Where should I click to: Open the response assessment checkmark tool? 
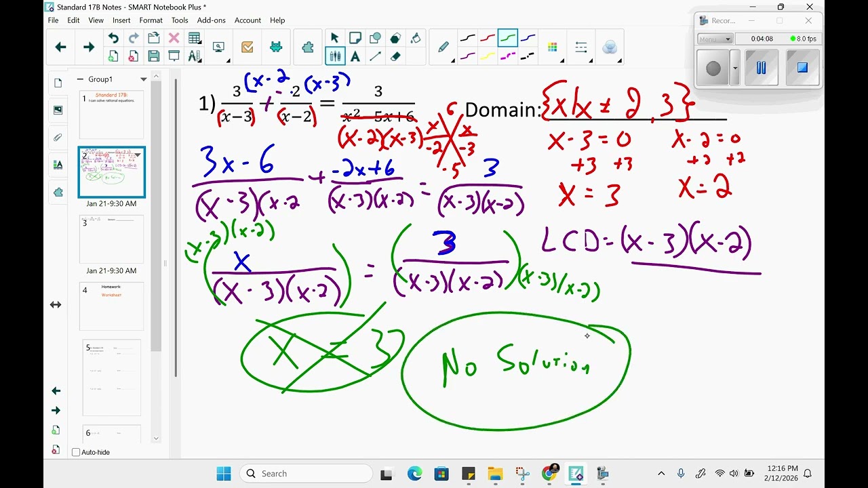[247, 47]
